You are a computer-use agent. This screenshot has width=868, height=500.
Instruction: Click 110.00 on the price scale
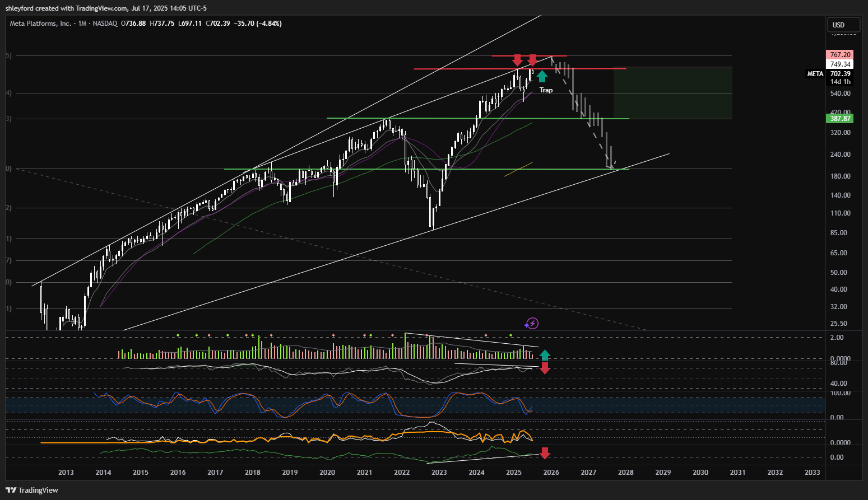(x=841, y=213)
